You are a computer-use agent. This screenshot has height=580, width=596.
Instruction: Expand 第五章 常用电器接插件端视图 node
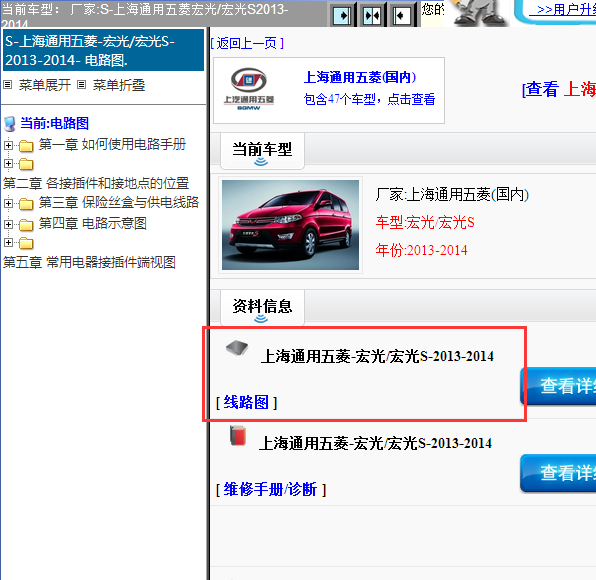[x=8, y=242]
